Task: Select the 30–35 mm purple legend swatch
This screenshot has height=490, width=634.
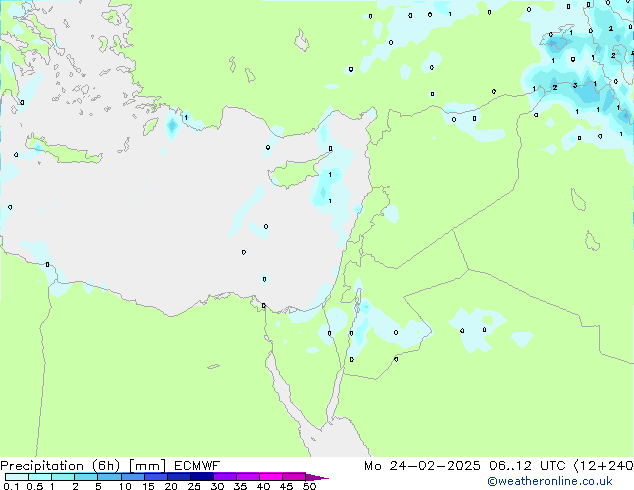Action: (x=225, y=477)
